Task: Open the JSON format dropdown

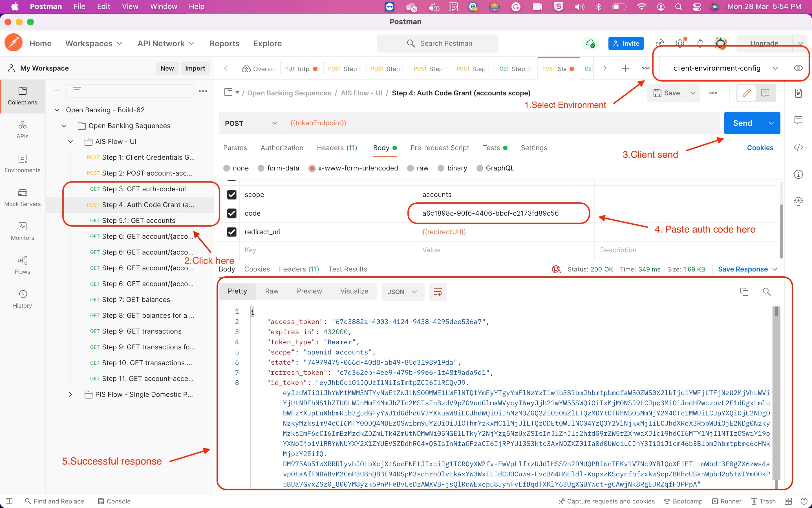Action: point(403,292)
